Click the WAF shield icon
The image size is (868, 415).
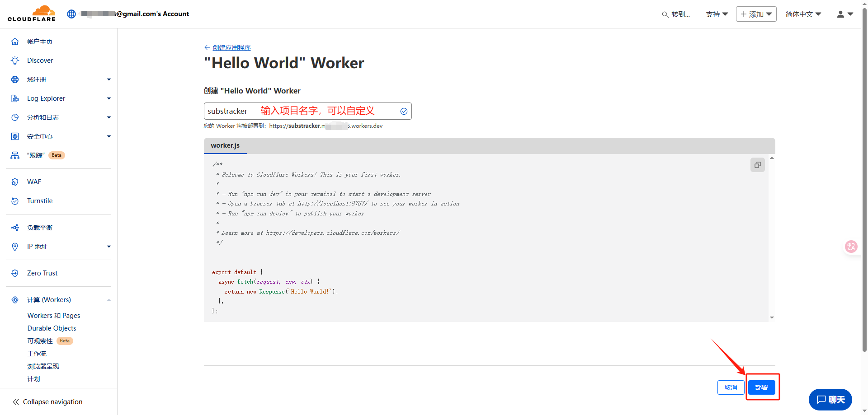15,182
